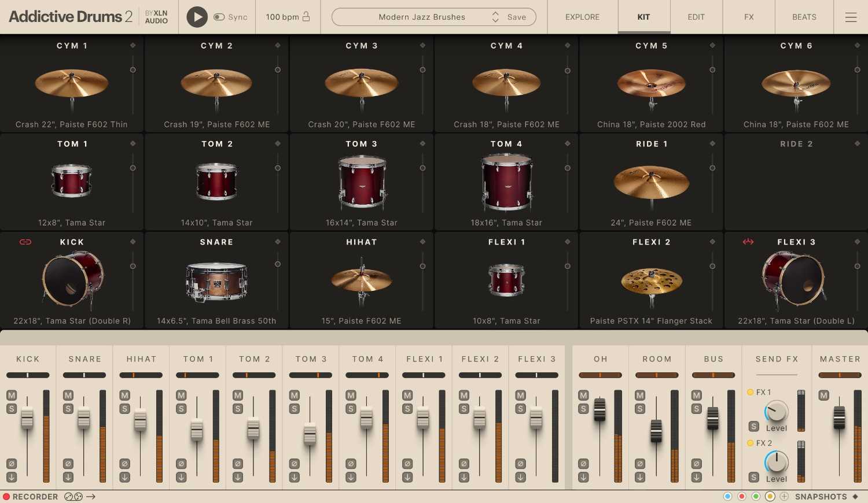Viewport: 868px width, 503px height.
Task: Expand the Snapshots panel via its diamond icon
Action: click(855, 497)
